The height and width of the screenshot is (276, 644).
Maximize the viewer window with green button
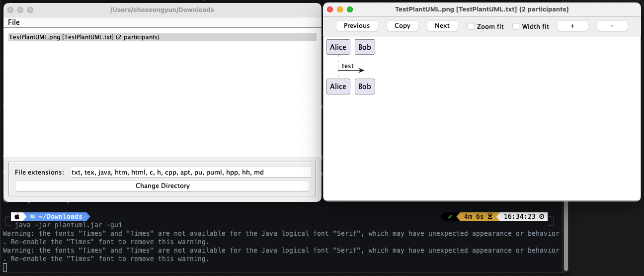click(x=350, y=9)
